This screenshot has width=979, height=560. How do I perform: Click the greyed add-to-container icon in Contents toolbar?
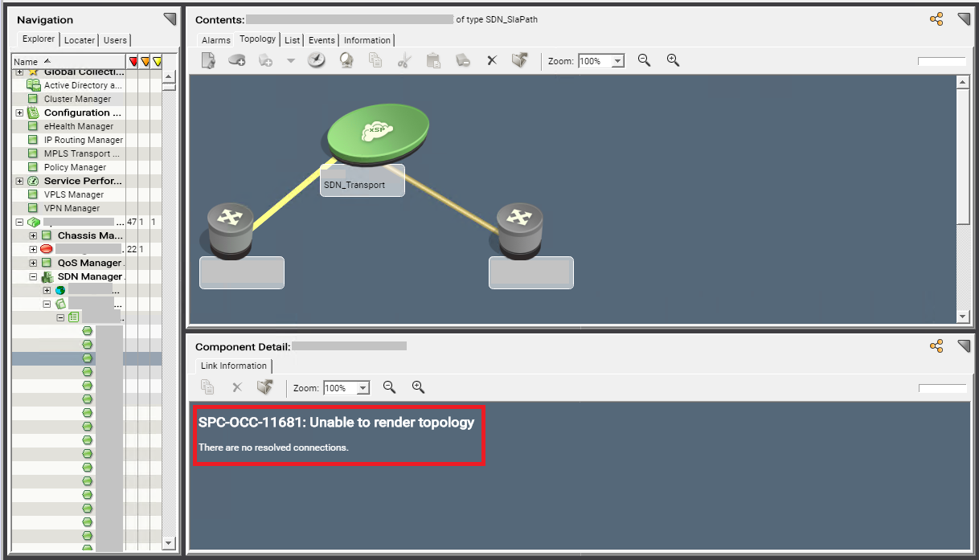click(266, 60)
